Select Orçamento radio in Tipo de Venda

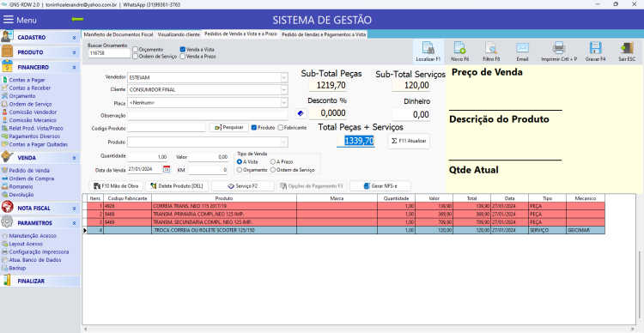click(x=240, y=170)
